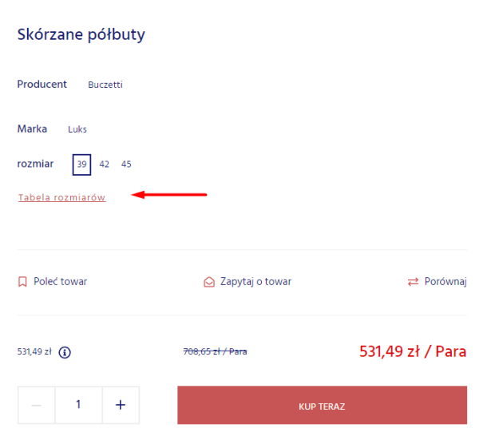The width and height of the screenshot is (479, 448).
Task: Click the compare arrows icon beside Porównaj
Action: (413, 282)
